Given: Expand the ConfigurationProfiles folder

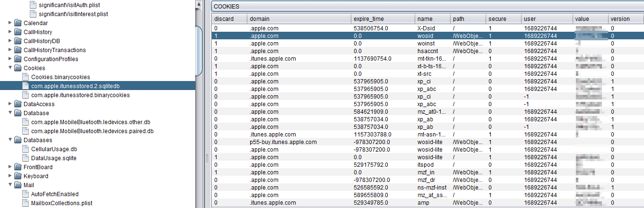Looking at the screenshot, I should [x=10, y=59].
